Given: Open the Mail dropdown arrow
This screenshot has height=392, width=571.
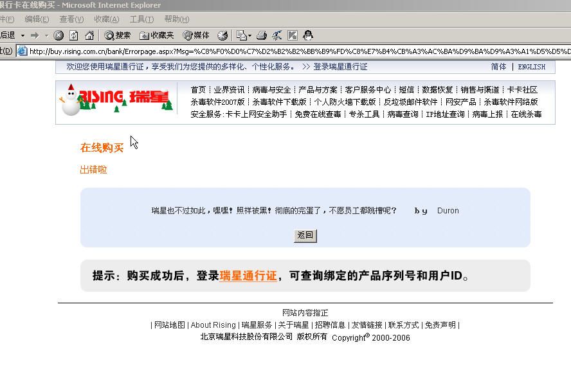Looking at the screenshot, I should (x=249, y=36).
